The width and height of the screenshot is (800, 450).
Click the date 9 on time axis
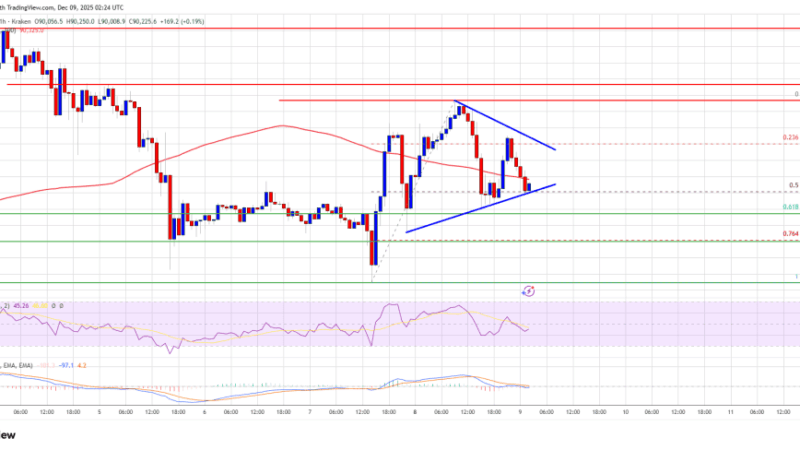click(520, 412)
